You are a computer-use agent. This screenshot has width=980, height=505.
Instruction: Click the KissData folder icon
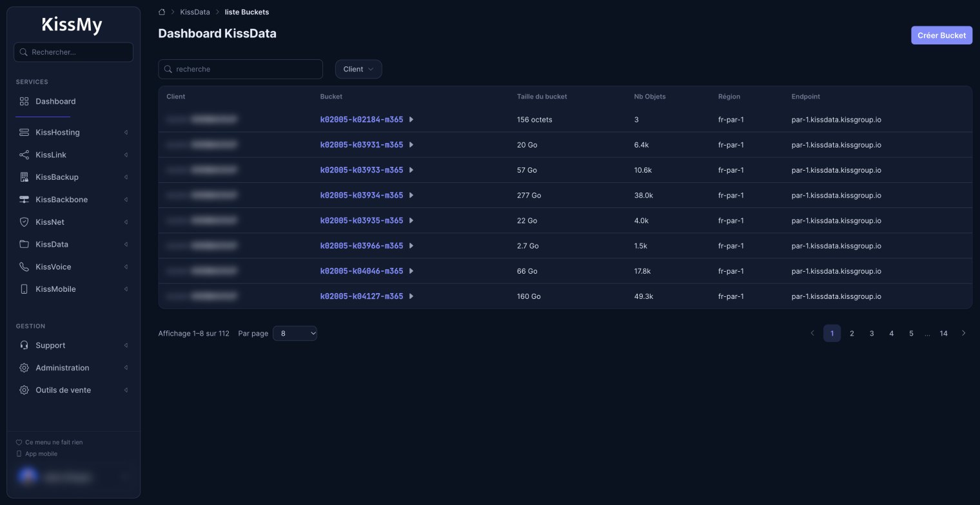click(24, 244)
